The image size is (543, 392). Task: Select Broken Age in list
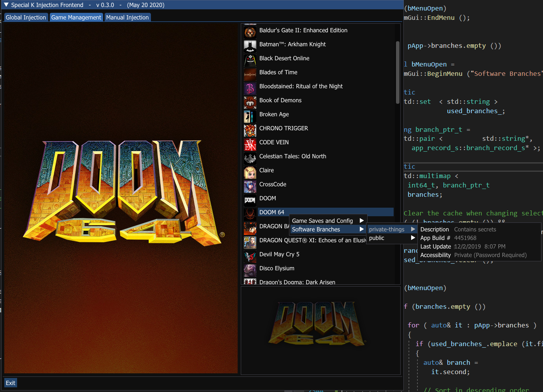click(274, 114)
